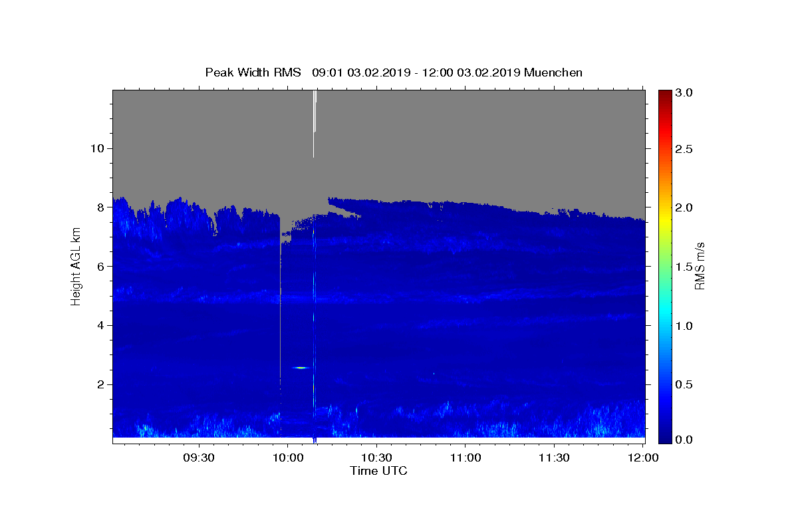Image resolution: width=798 pixels, height=532 pixels.
Task: Click the colorbar value '1.0'
Action: tap(684, 326)
